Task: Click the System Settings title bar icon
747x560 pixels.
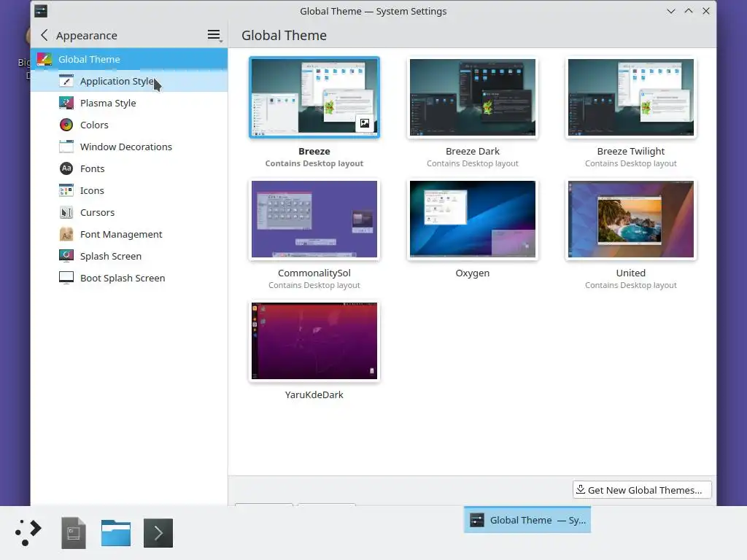Action: pyautogui.click(x=41, y=11)
